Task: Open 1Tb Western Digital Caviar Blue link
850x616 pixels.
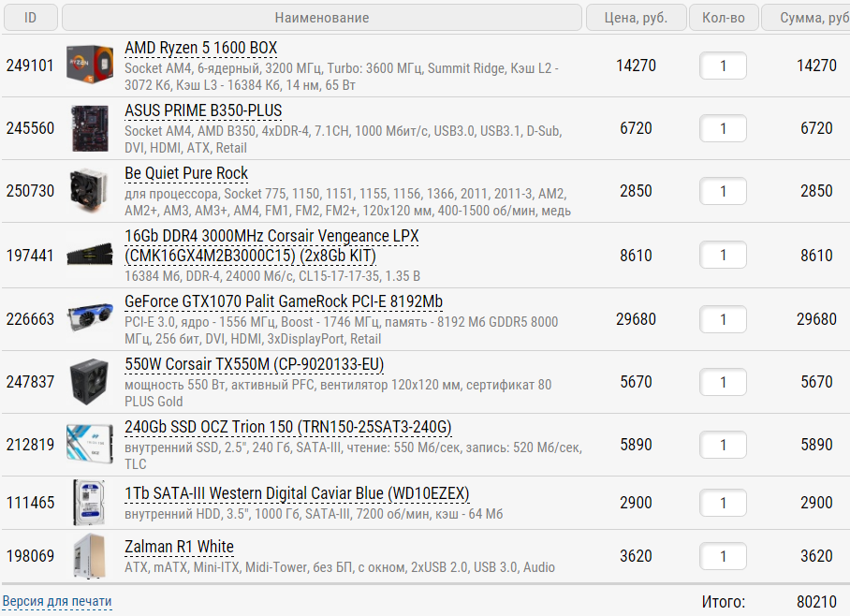Action: (297, 493)
